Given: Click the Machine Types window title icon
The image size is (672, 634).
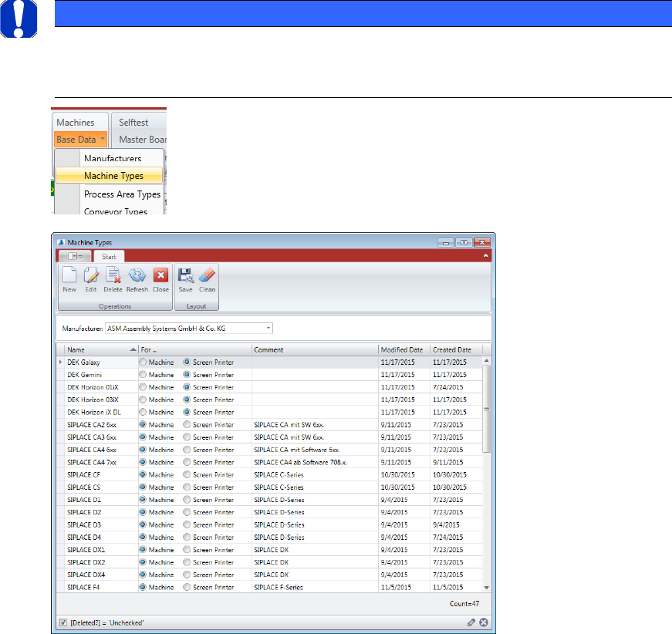Looking at the screenshot, I should 61,242.
